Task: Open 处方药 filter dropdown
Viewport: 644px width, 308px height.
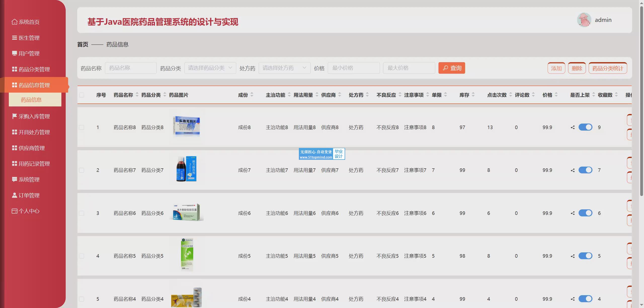Action: pyautogui.click(x=284, y=68)
